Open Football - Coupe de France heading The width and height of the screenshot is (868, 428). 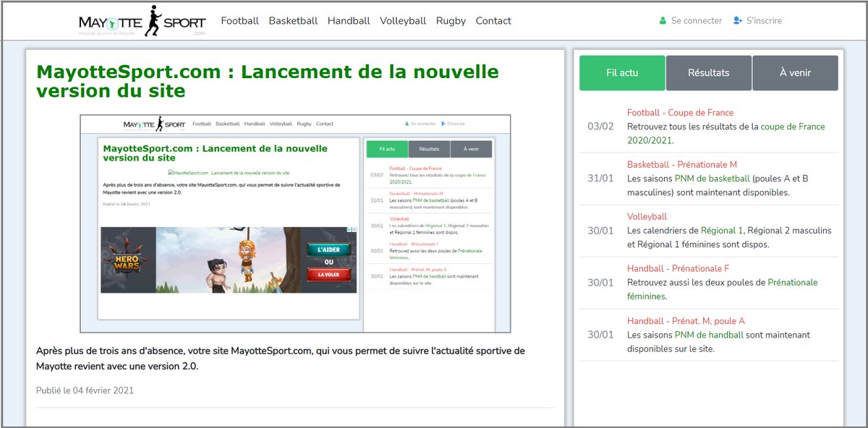(680, 113)
